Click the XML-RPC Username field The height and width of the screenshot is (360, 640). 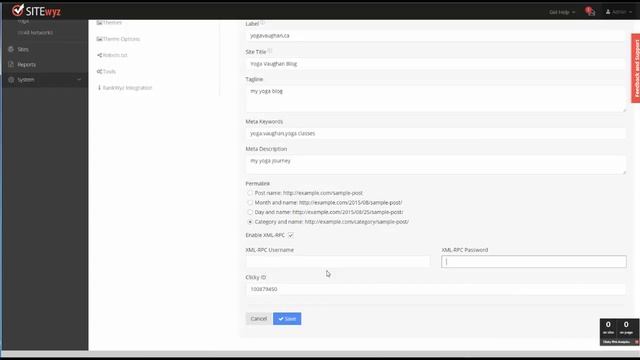338,262
